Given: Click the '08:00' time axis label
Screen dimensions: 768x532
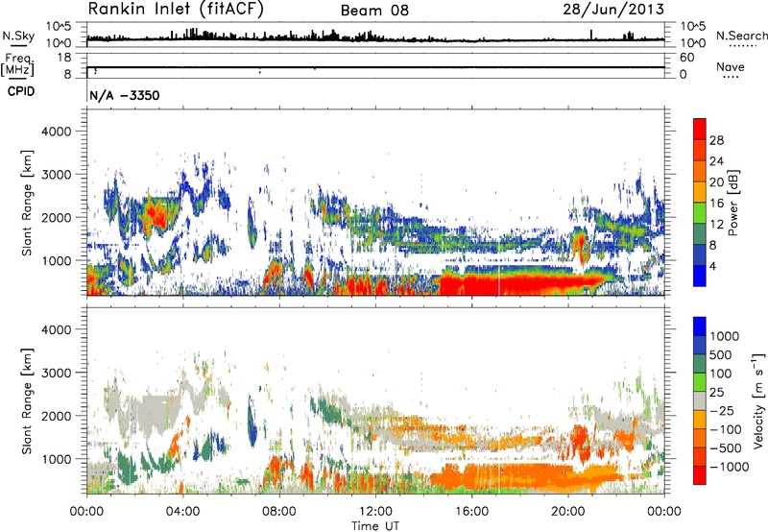Looking at the screenshot, I should point(279,512).
